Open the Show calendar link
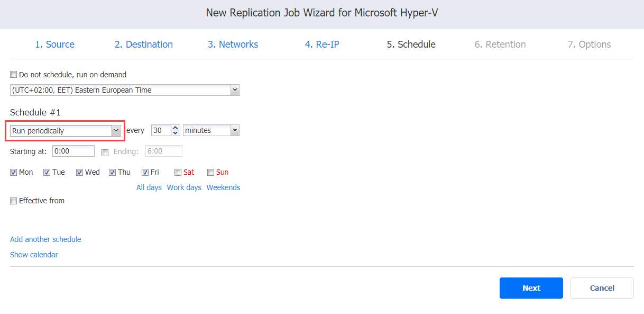 tap(34, 255)
